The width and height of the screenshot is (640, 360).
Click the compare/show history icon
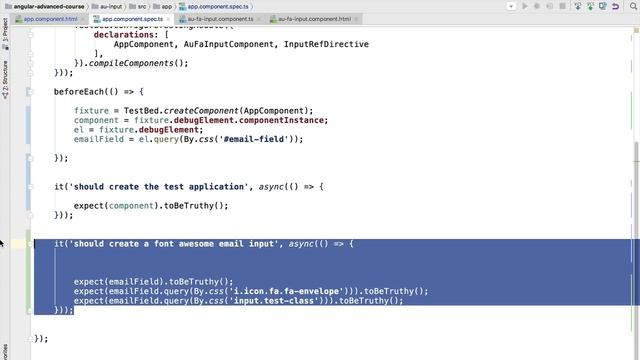pos(603,6)
